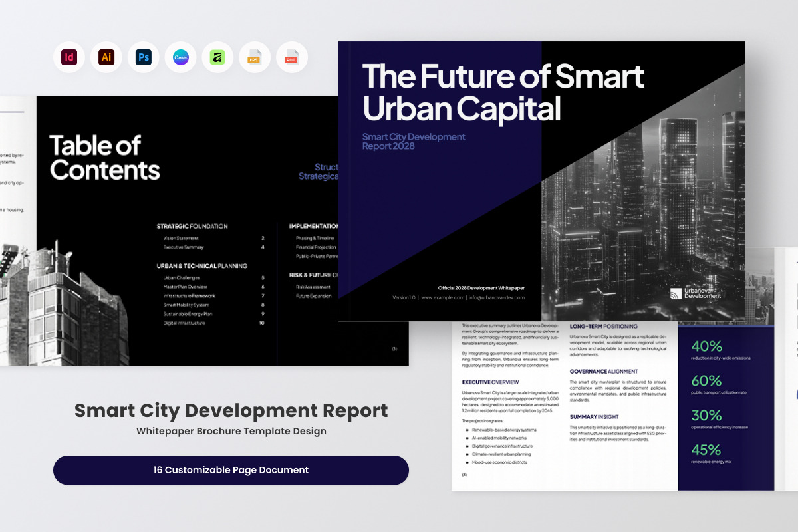Select the Digital Infrastructure contents entry
798x532 pixels.
coord(184,323)
